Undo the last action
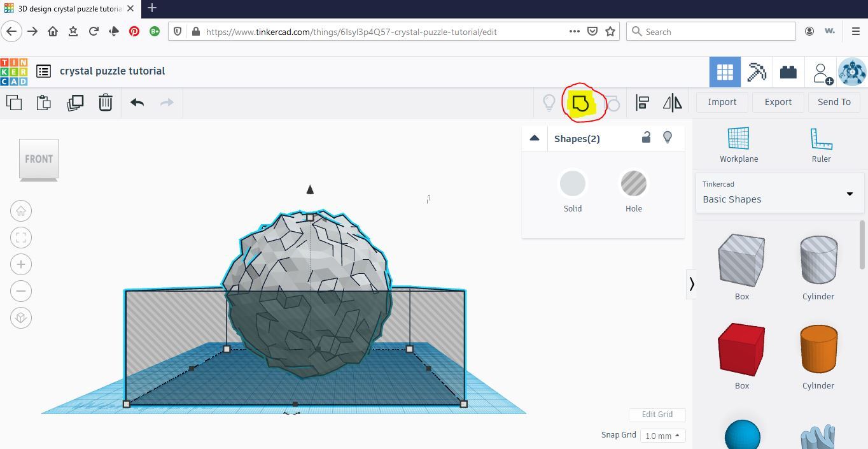 (137, 103)
